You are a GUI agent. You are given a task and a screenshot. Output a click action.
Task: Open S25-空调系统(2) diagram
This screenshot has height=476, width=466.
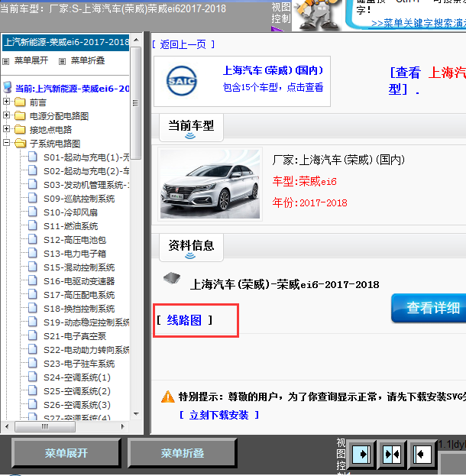77,391
